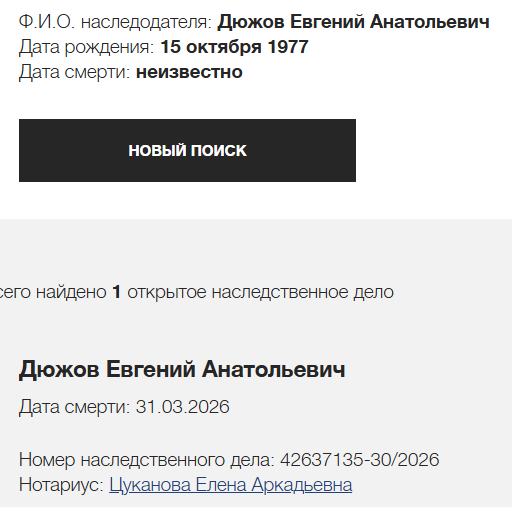Click the Дата рождения label

coord(87,47)
